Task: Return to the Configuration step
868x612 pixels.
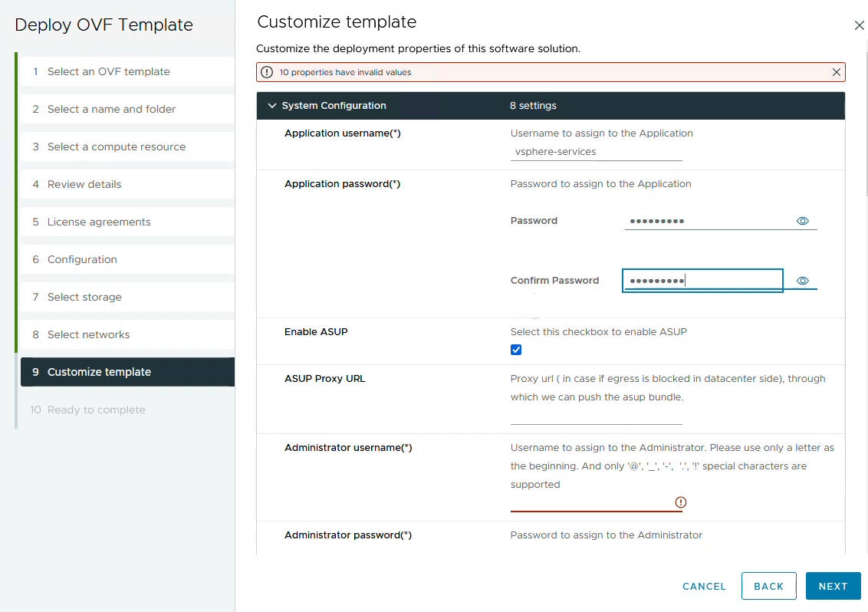Action: point(82,259)
